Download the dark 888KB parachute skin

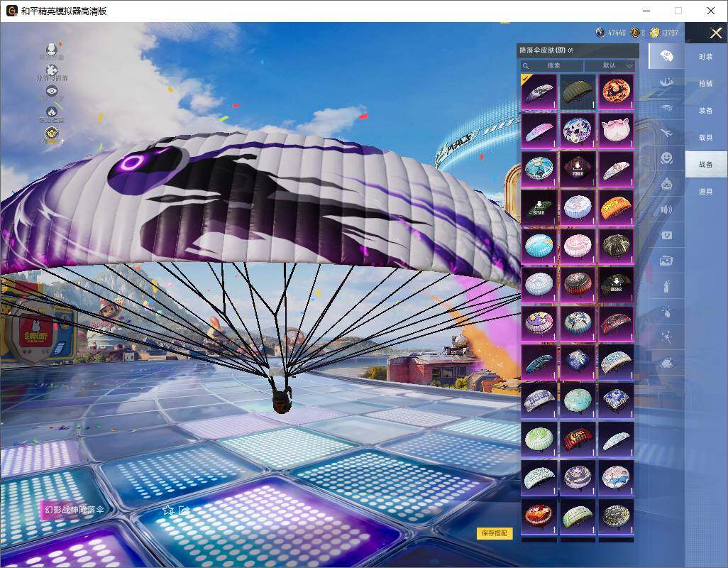(616, 284)
